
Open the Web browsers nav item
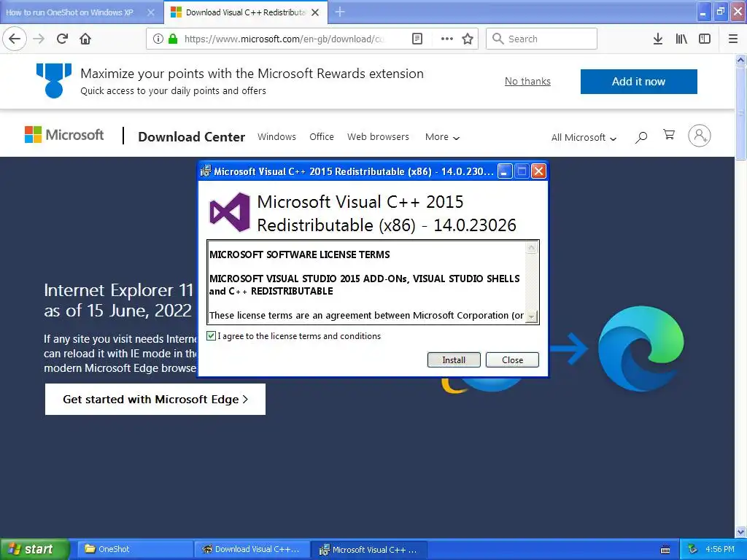pos(378,136)
